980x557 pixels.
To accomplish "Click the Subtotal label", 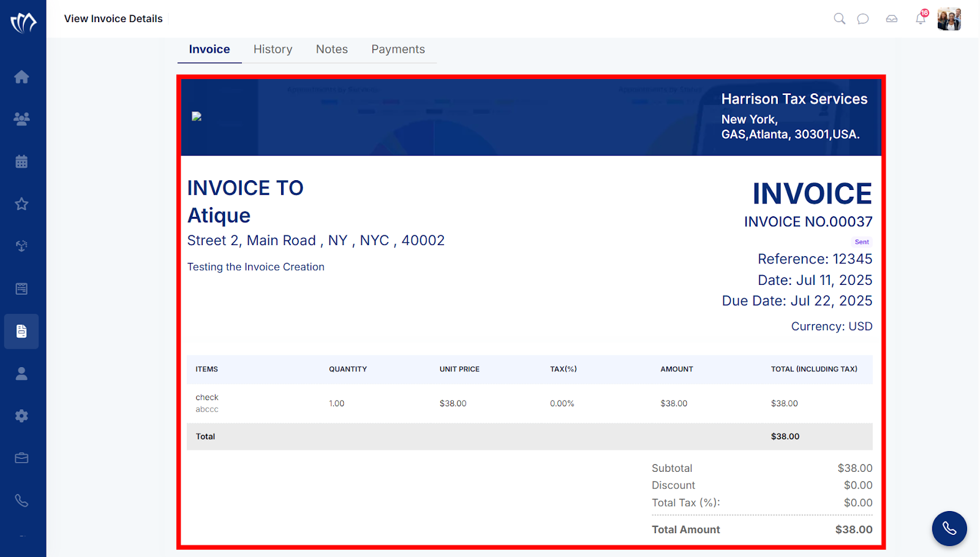I will pyautogui.click(x=672, y=468).
